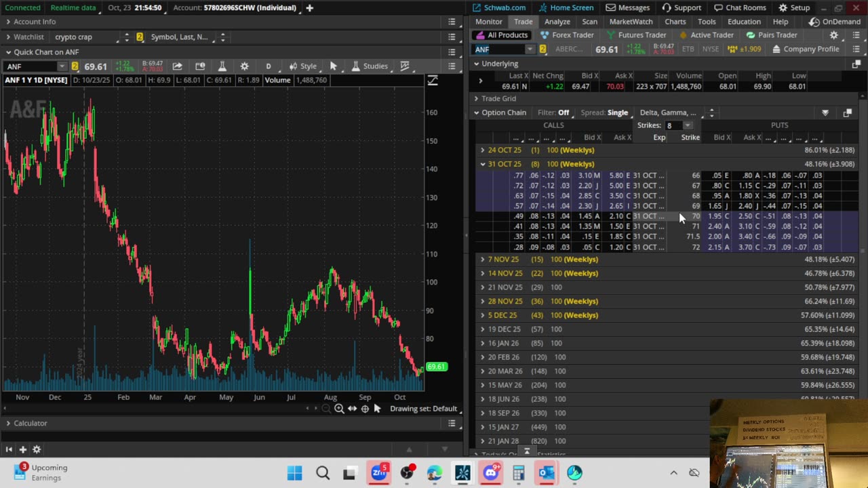Select the chart pointer drawing tool
Screen dimensions: 868x488
tap(333, 66)
